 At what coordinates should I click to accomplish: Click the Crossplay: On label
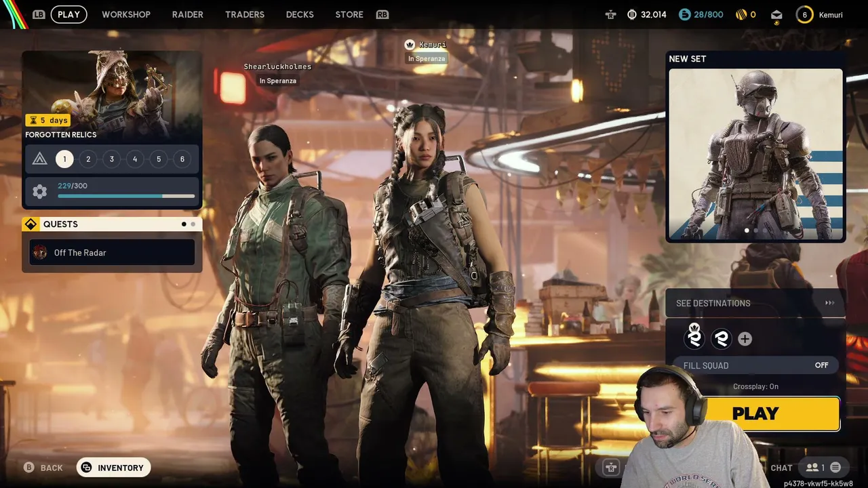pyautogui.click(x=755, y=386)
